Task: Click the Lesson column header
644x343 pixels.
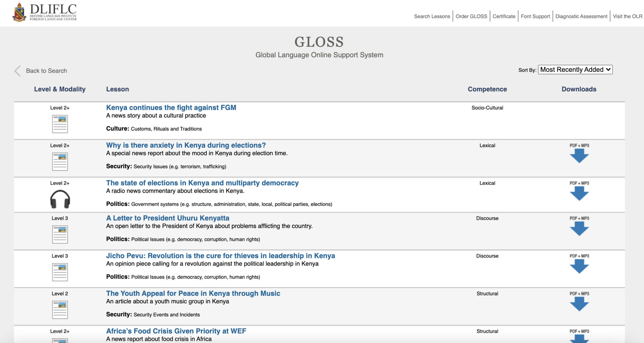Action: coord(117,89)
